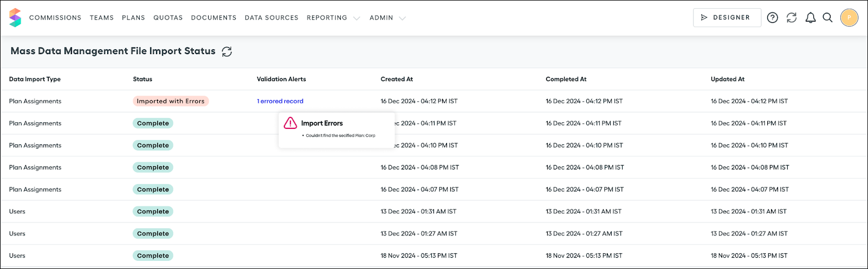Click Complete badge for 04:08 PM row
868x269 pixels.
pos(153,168)
